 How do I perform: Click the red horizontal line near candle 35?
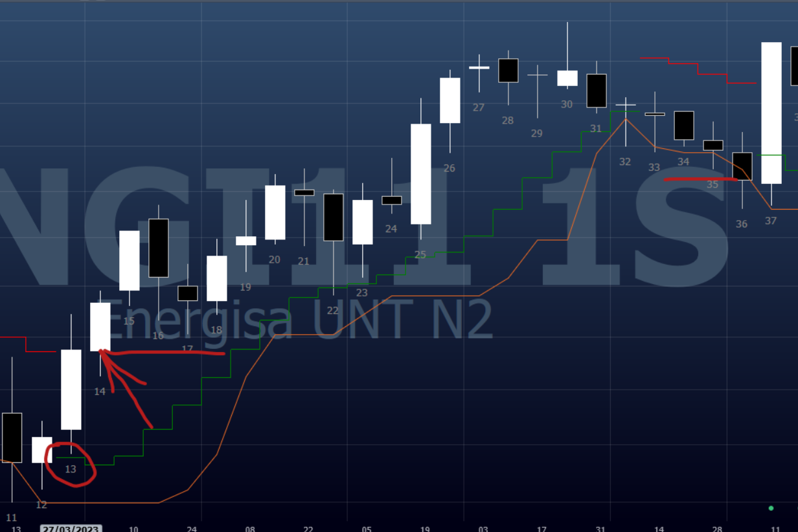[700, 179]
